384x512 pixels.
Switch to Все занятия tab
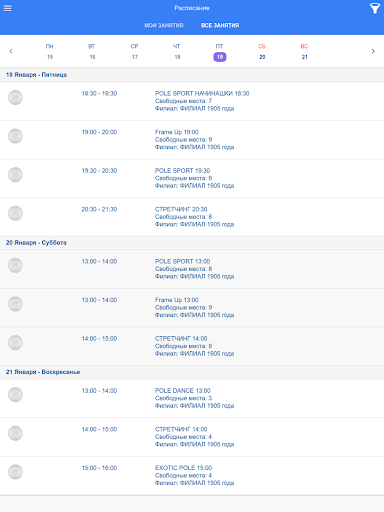220,25
